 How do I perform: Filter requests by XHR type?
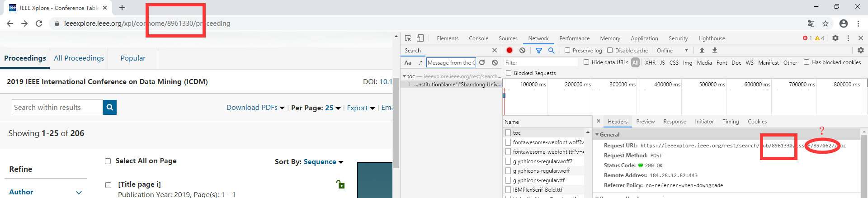[650, 63]
